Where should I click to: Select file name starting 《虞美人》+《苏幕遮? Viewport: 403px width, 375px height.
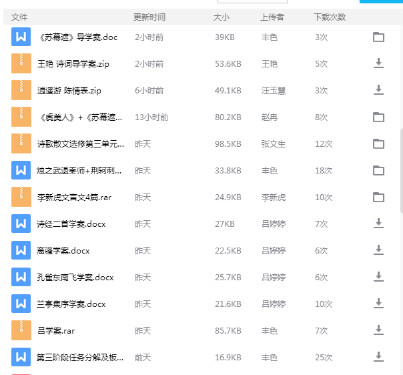tap(80, 117)
